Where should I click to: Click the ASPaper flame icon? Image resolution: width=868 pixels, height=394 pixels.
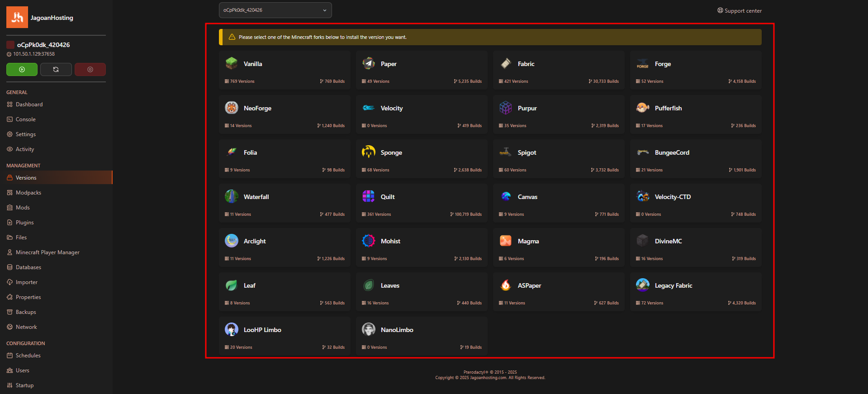tap(506, 285)
